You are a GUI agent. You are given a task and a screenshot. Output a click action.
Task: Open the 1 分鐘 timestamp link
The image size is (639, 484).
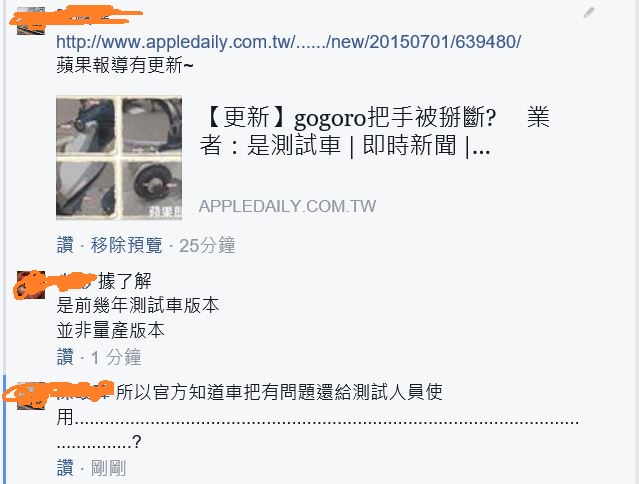116,357
